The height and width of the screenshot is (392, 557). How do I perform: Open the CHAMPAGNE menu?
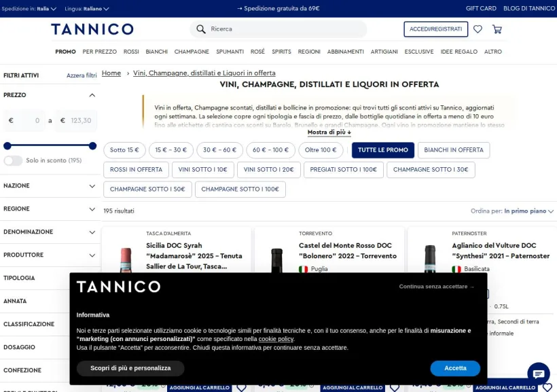click(x=192, y=52)
